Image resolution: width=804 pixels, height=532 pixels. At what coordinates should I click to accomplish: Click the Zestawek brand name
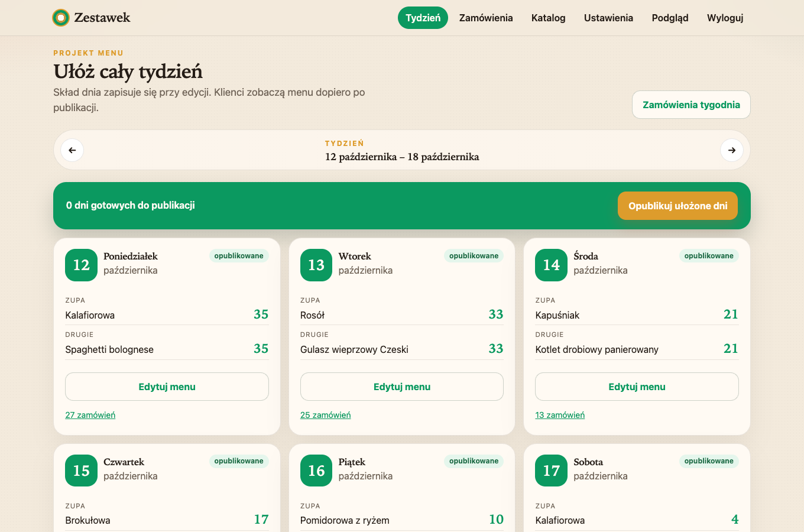coord(102,18)
